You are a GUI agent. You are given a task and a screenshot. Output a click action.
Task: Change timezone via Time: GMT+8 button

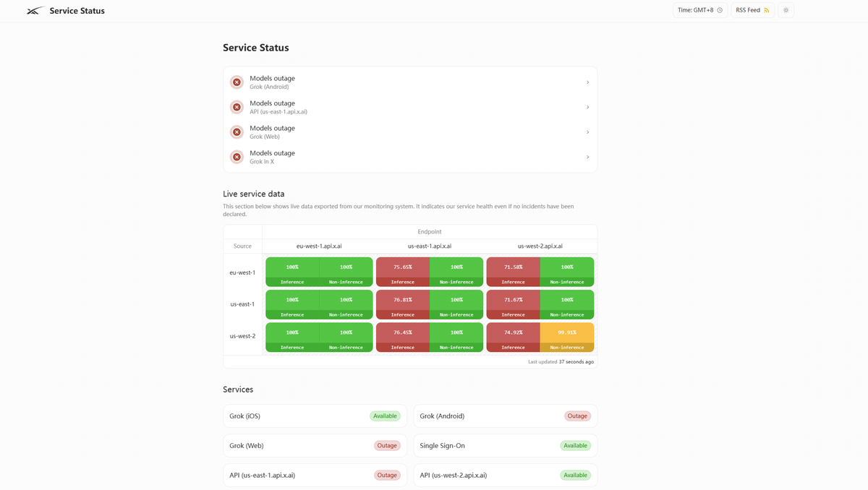pos(700,10)
